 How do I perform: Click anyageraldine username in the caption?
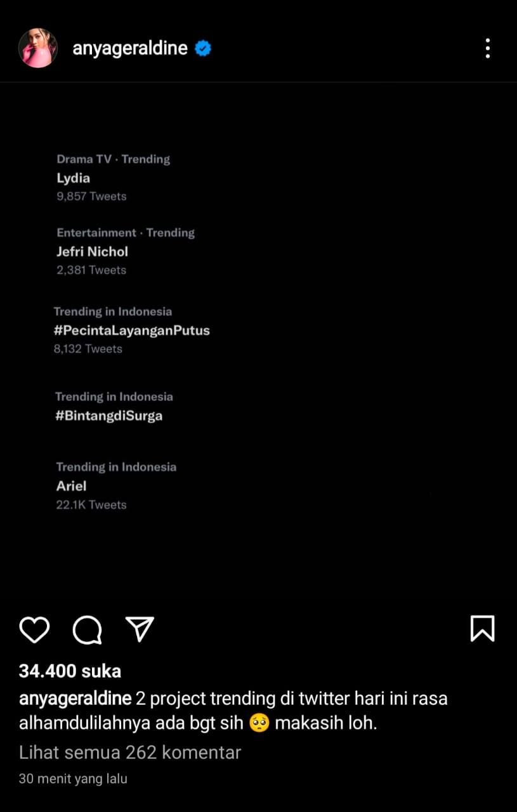75,698
